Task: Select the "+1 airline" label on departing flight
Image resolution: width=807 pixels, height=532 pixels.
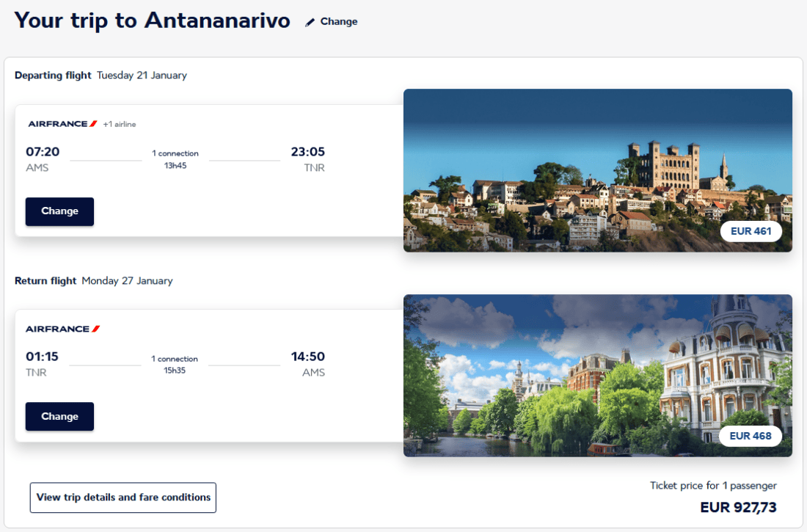Action: pyautogui.click(x=120, y=124)
